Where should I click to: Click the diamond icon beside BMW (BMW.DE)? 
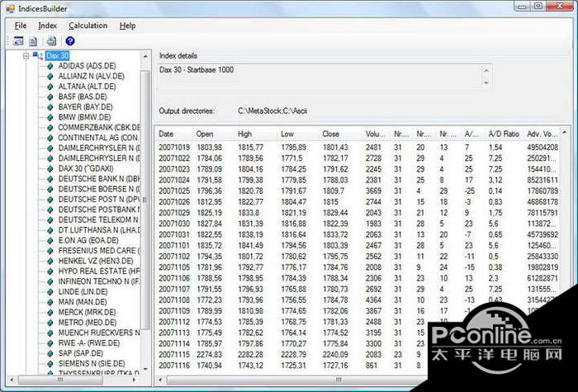click(50, 117)
